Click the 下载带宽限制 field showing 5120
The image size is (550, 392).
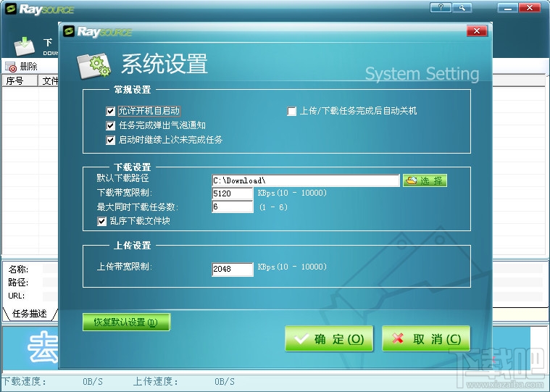pos(232,193)
